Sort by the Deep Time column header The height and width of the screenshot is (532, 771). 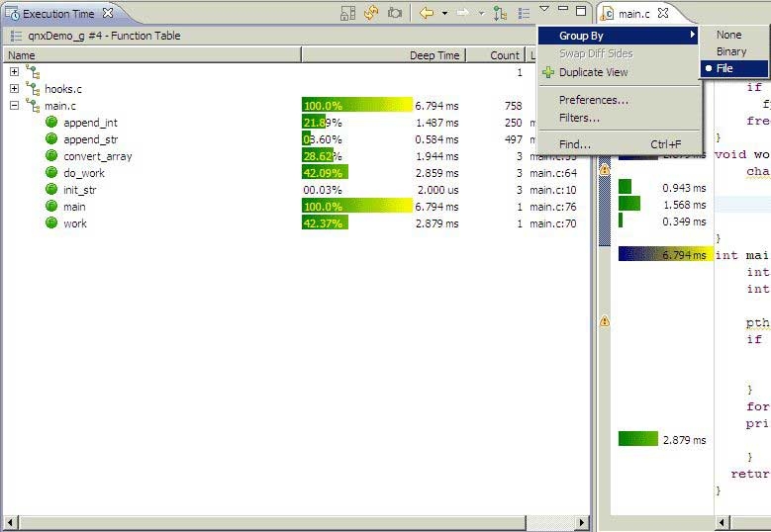tap(434, 55)
